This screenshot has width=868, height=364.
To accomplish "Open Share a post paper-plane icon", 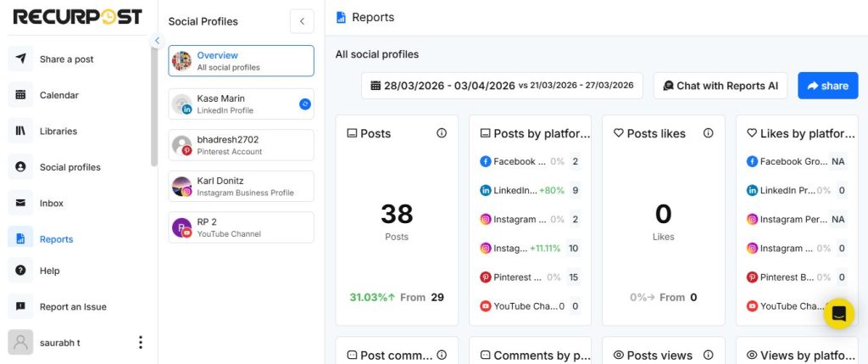I will [20, 59].
